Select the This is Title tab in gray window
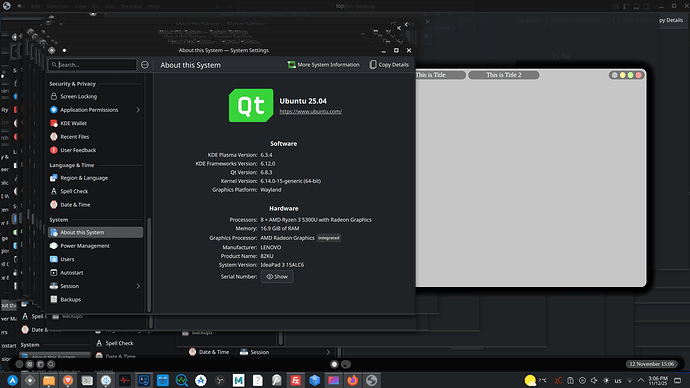The width and height of the screenshot is (690, 388). (x=440, y=75)
